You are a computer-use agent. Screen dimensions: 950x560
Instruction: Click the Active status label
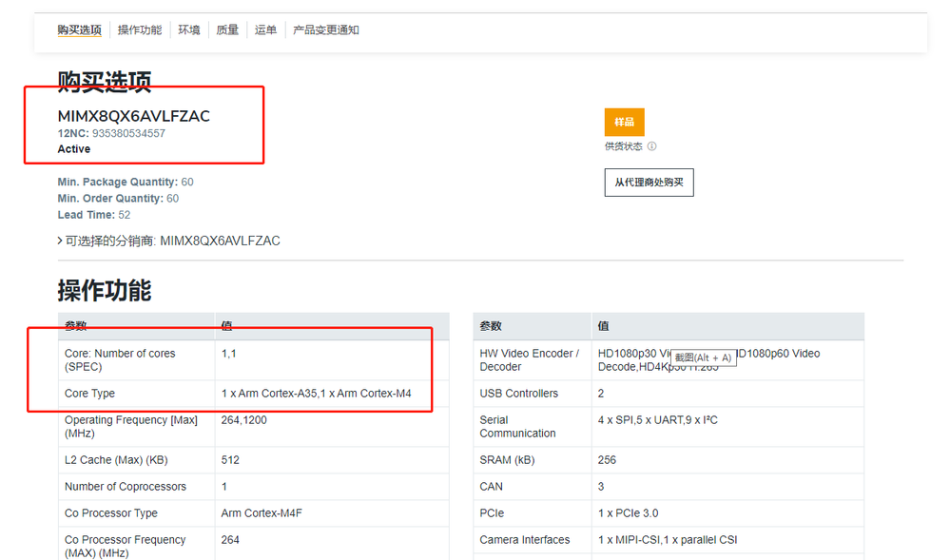[72, 148]
